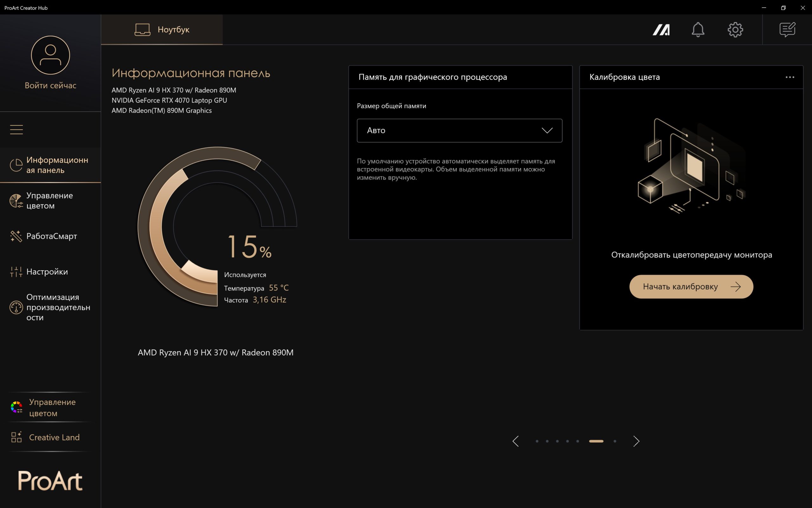The image size is (812, 508).
Task: Click the NVIDIA GeForce RTX 4070 Laptop GPU line
Action: click(x=169, y=100)
